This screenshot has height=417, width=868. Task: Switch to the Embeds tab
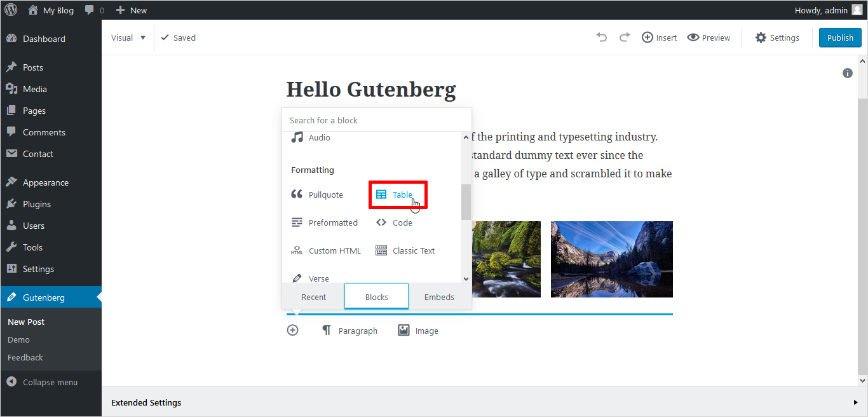[x=439, y=297]
